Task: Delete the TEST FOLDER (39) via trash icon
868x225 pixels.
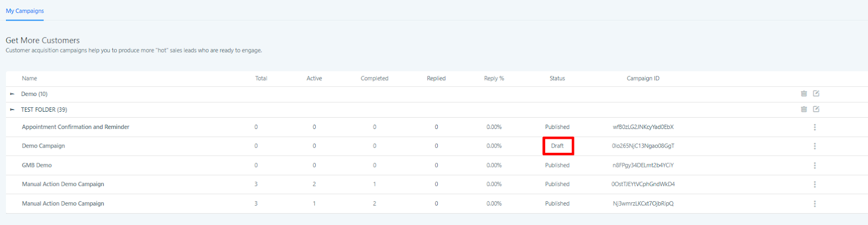Action: point(804,109)
